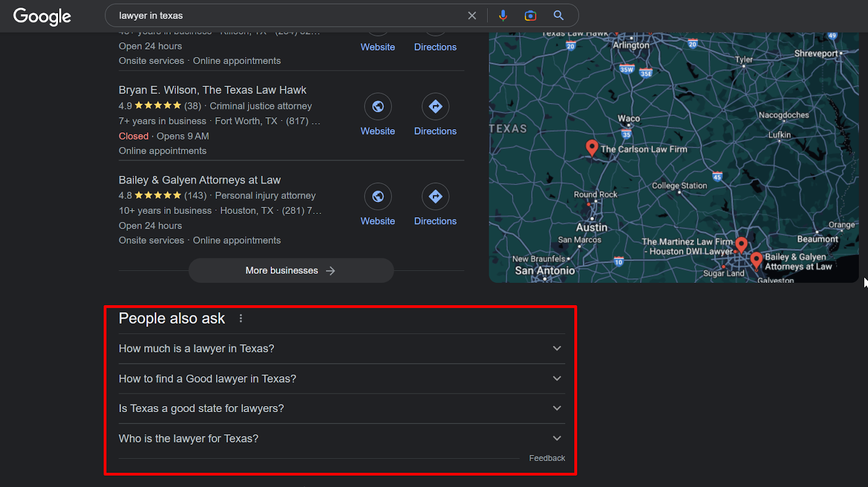The width and height of the screenshot is (868, 487).
Task: Click 'Waco' city label on the map
Action: pos(629,118)
